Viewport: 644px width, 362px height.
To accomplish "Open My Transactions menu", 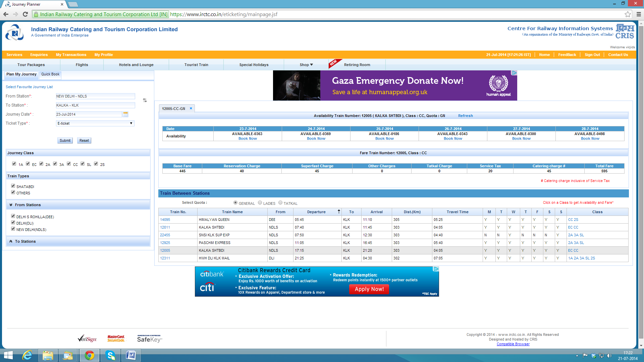I will (71, 55).
